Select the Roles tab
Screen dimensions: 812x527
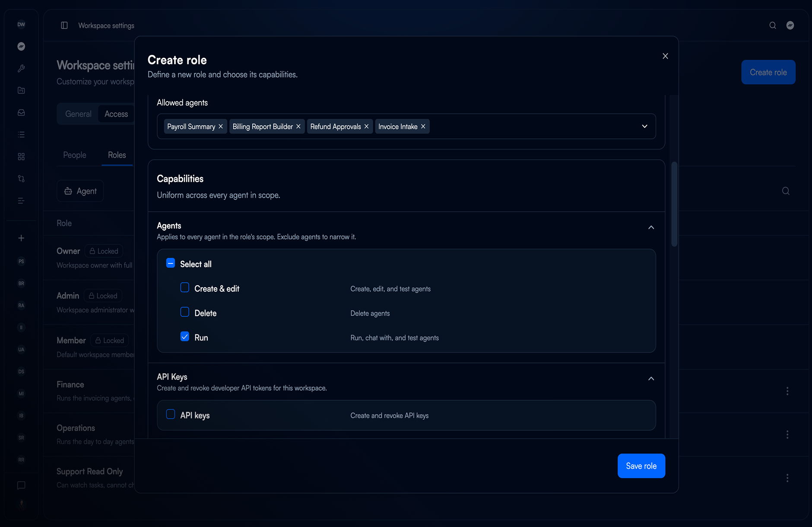click(x=117, y=155)
